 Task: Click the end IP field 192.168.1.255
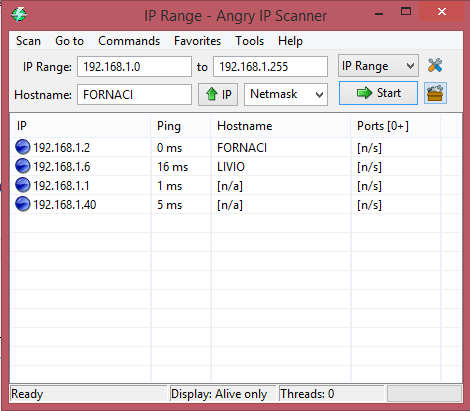click(270, 66)
